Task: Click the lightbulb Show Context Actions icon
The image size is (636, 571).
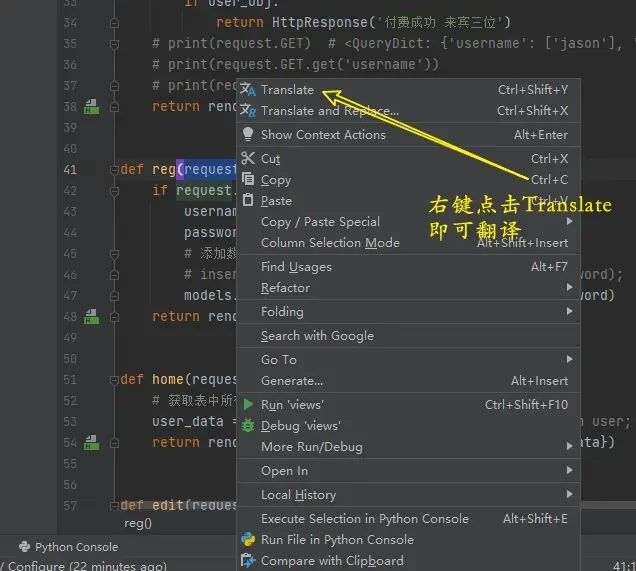Action: [248, 134]
